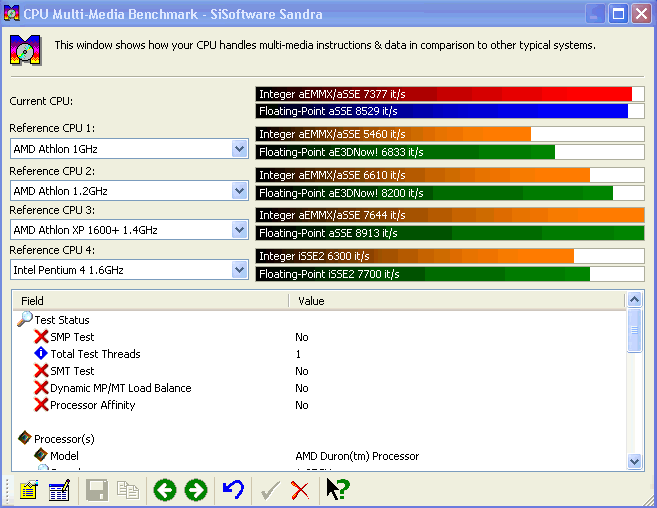Click the current CPU Integer 7377 it/s bar
Viewport: 657px width, 508px height.
[450, 94]
